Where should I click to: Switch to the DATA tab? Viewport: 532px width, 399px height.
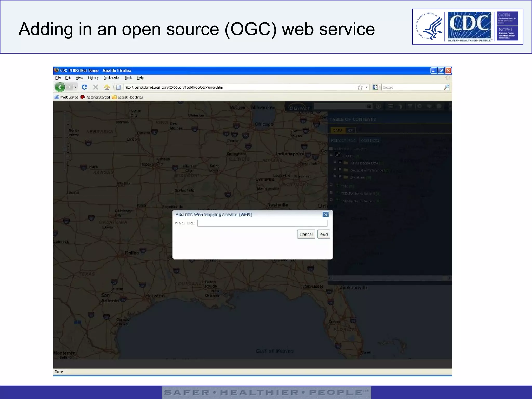point(338,130)
